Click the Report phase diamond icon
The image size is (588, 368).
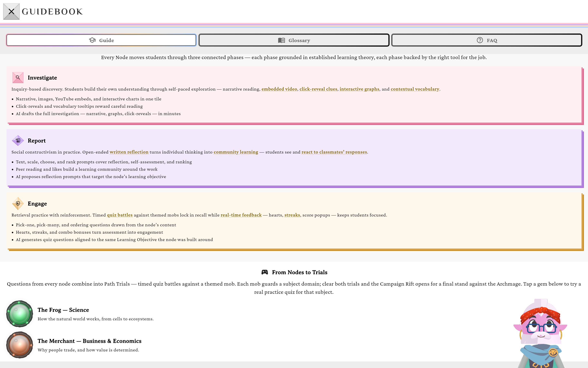point(18,140)
